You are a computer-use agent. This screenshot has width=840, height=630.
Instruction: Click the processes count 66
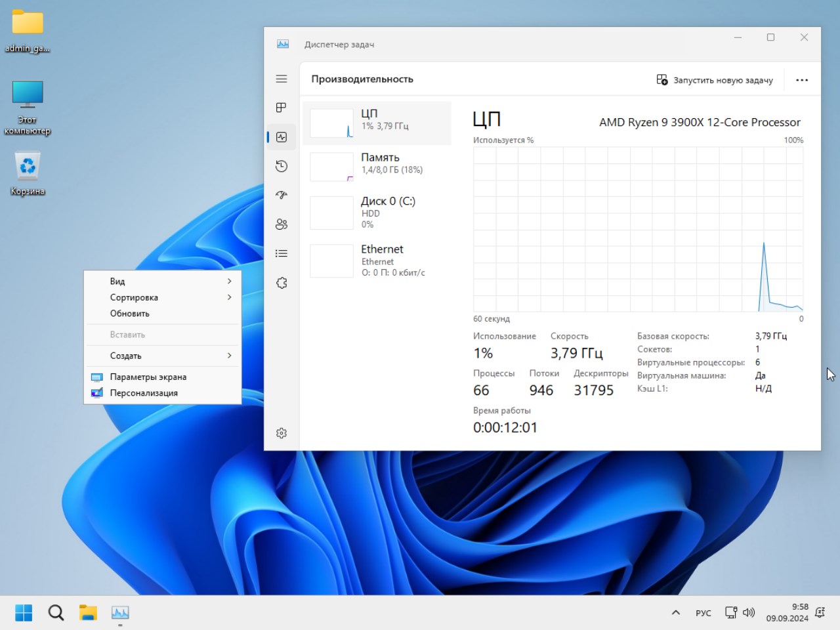[x=481, y=390]
